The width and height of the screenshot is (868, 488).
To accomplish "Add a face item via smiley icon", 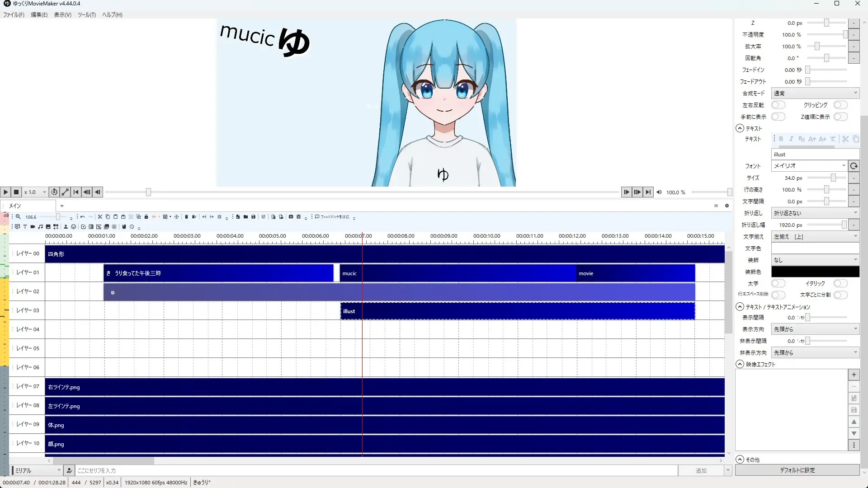I will (73, 227).
